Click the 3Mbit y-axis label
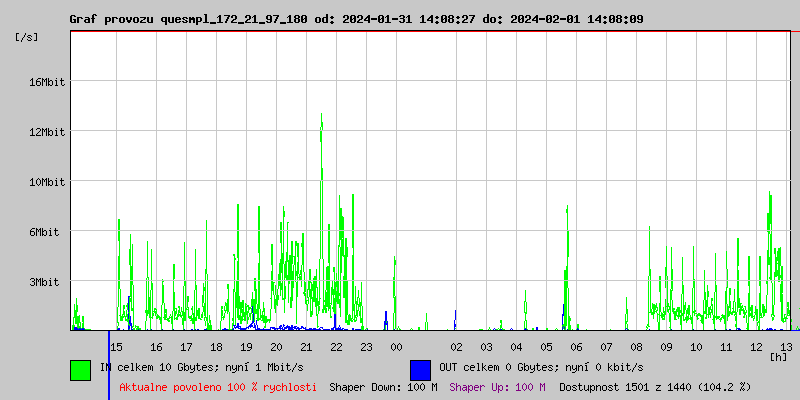Image resolution: width=800 pixels, height=400 pixels. 44,282
